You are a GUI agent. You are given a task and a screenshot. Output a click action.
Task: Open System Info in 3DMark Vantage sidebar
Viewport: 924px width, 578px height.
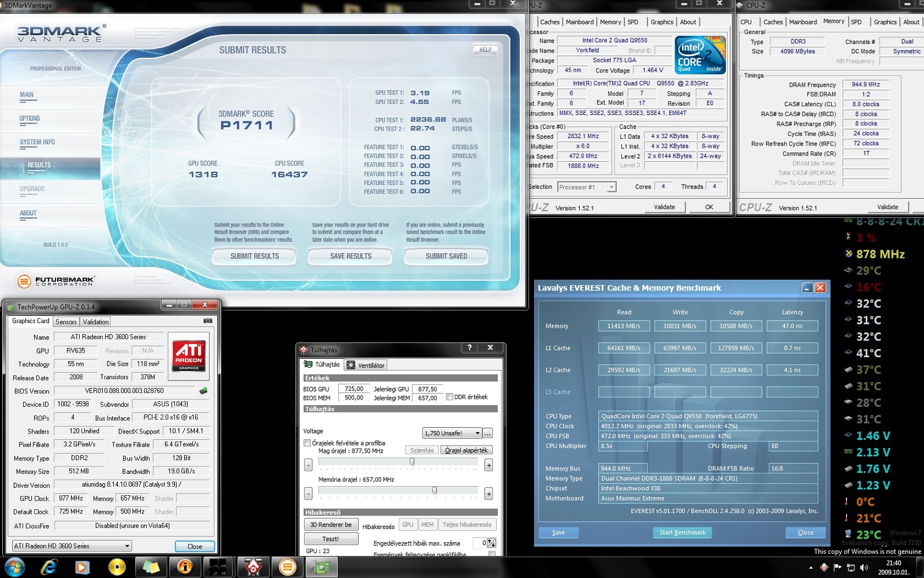click(x=37, y=143)
